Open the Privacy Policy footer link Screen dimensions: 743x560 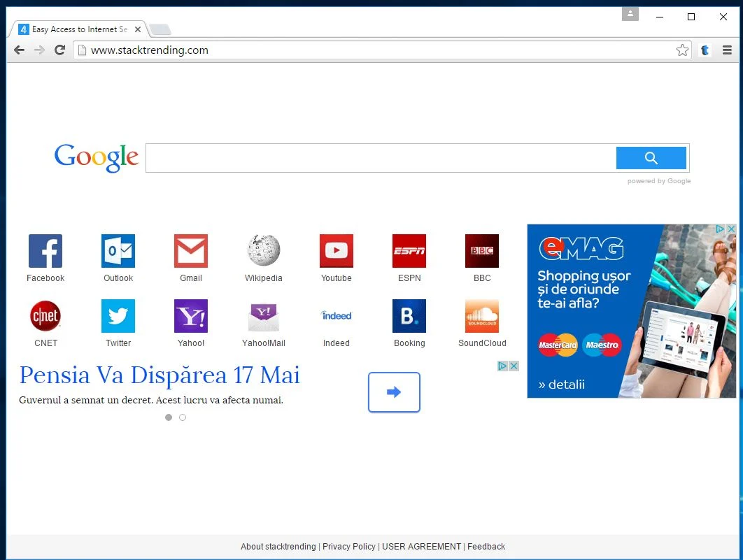348,546
